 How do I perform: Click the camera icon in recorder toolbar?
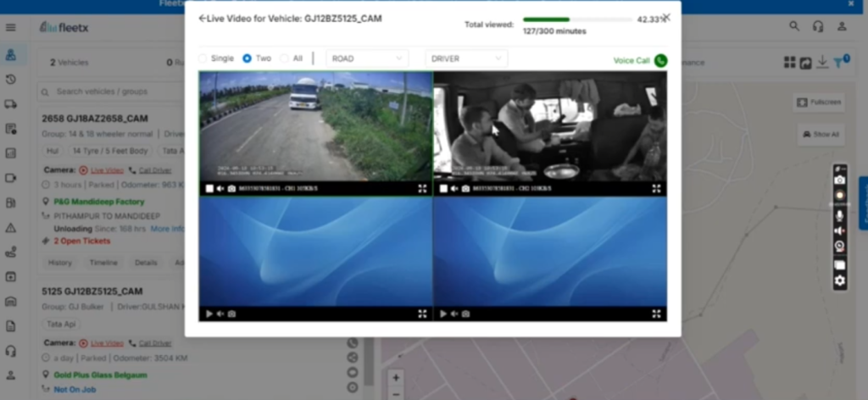[x=840, y=181]
